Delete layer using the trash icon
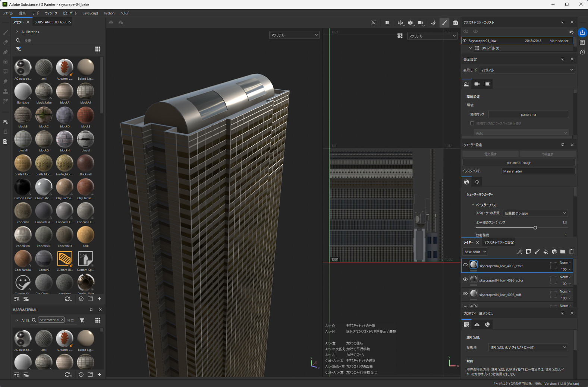 pos(571,252)
